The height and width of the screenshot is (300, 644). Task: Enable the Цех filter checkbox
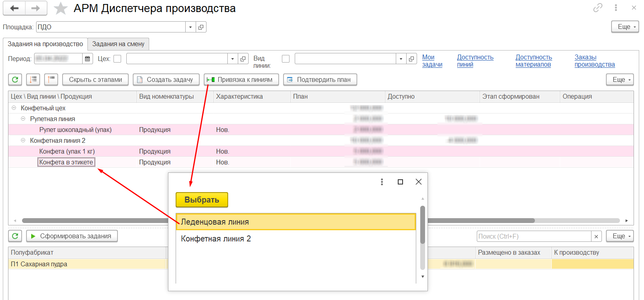[117, 59]
